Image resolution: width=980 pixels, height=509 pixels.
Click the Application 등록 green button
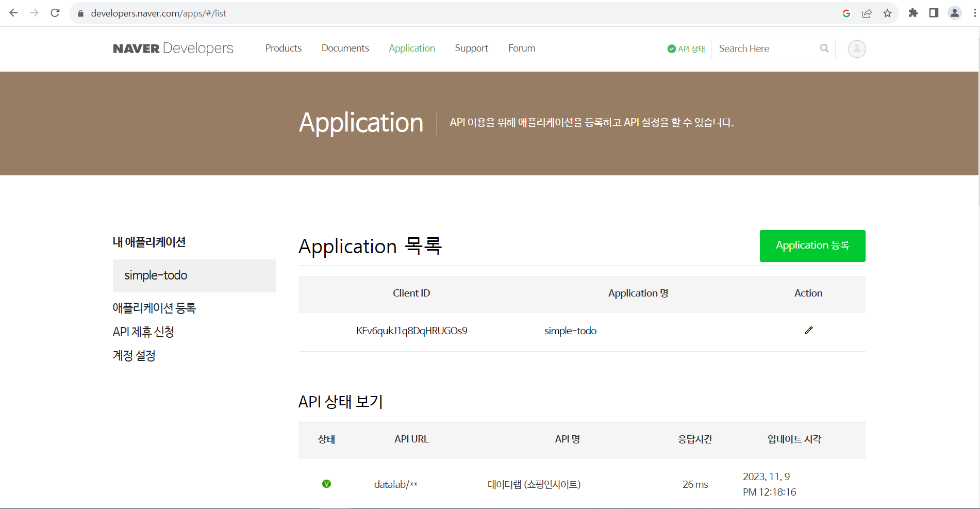[812, 246]
